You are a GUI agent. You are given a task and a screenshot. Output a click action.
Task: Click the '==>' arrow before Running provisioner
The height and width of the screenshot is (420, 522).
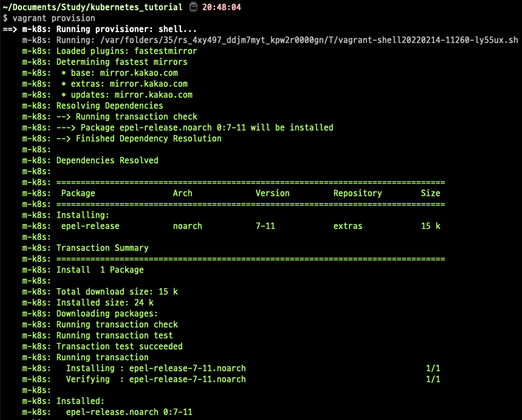10,29
